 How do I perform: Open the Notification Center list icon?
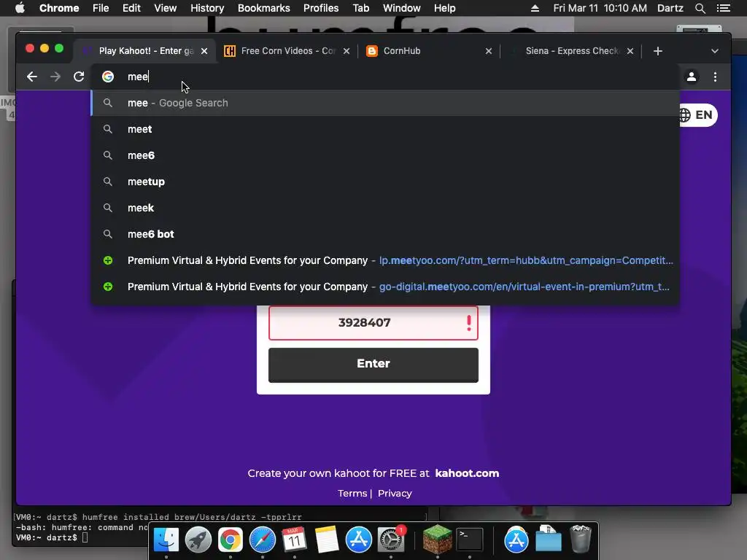(723, 8)
